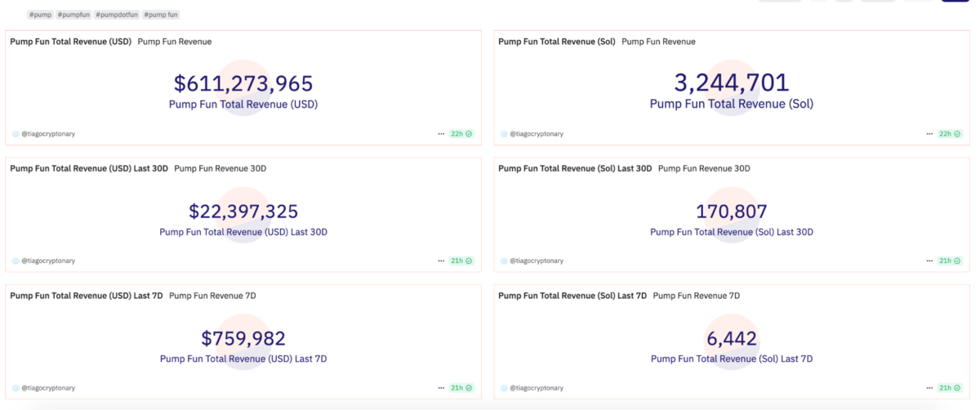Open the bold 'Pump Fun Total Revenue (Sol)' title
This screenshot has height=410, width=980.
tap(556, 42)
